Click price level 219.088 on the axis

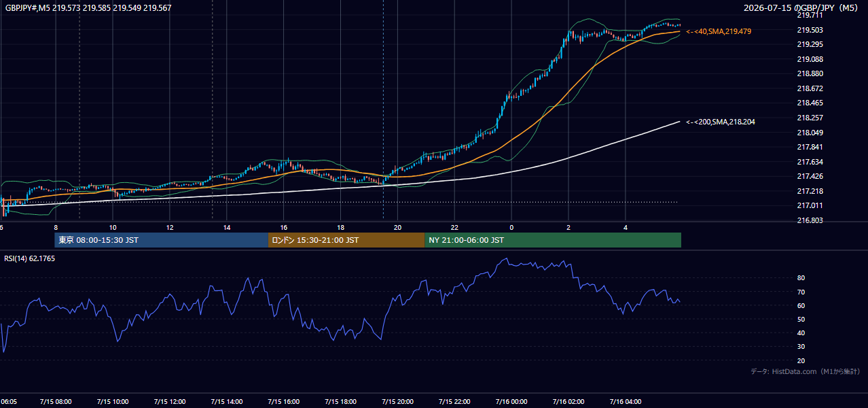(x=810, y=59)
